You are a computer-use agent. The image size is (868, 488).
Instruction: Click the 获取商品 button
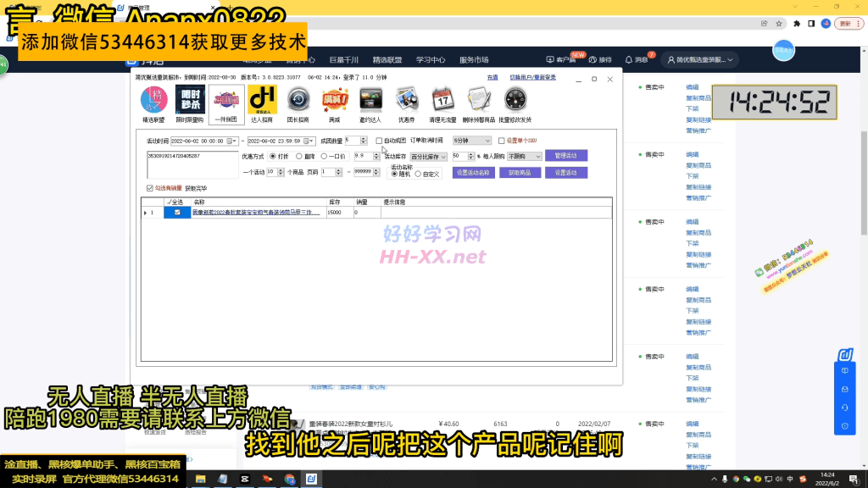(x=520, y=173)
